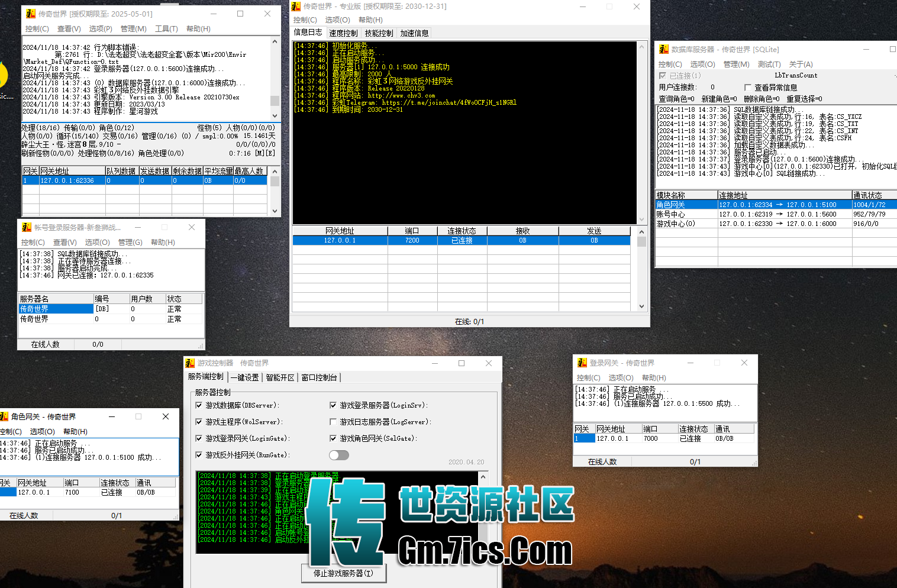This screenshot has width=897, height=588.
Task: Expand 选项(O) menu in 登录网关 window
Action: (x=621, y=378)
